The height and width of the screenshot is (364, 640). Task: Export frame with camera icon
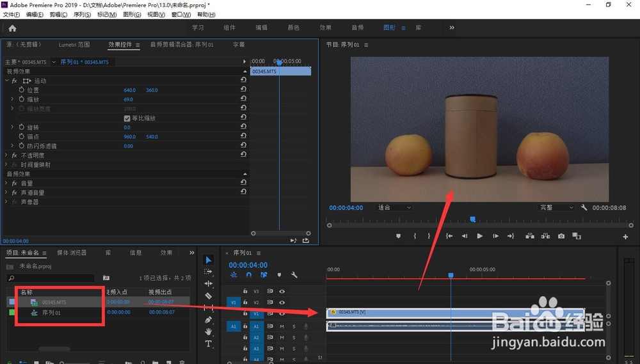[x=561, y=236]
